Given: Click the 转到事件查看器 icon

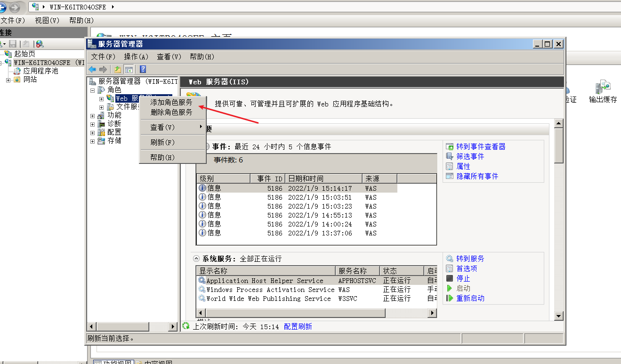Looking at the screenshot, I should click(x=450, y=147).
